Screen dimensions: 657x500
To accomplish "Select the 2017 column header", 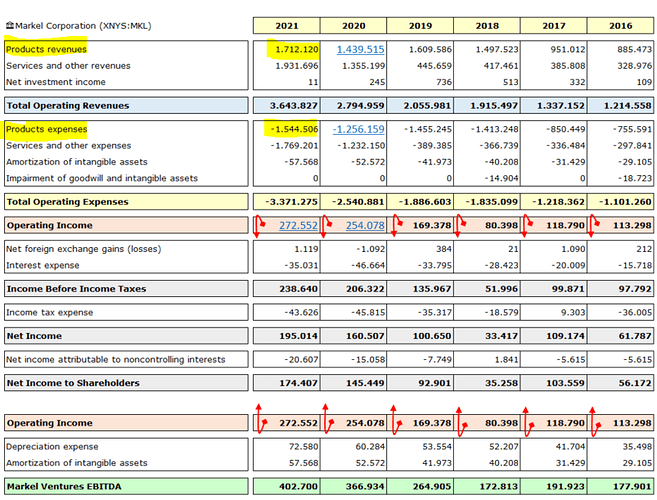I will pos(554,26).
